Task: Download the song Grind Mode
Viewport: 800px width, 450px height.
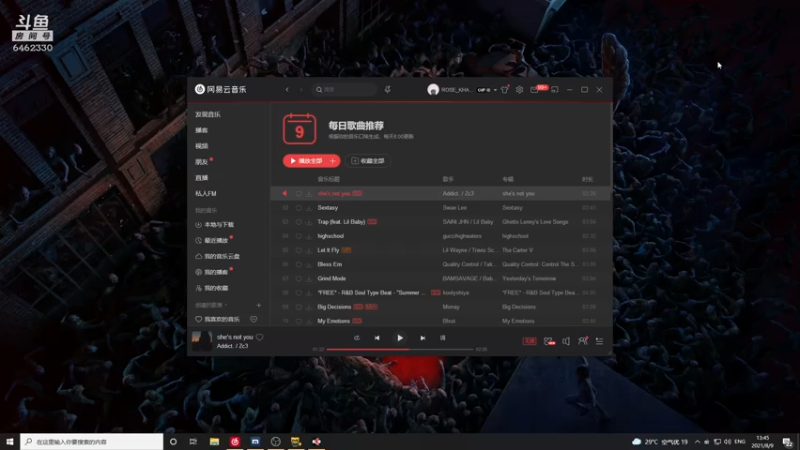Action: pyautogui.click(x=309, y=279)
